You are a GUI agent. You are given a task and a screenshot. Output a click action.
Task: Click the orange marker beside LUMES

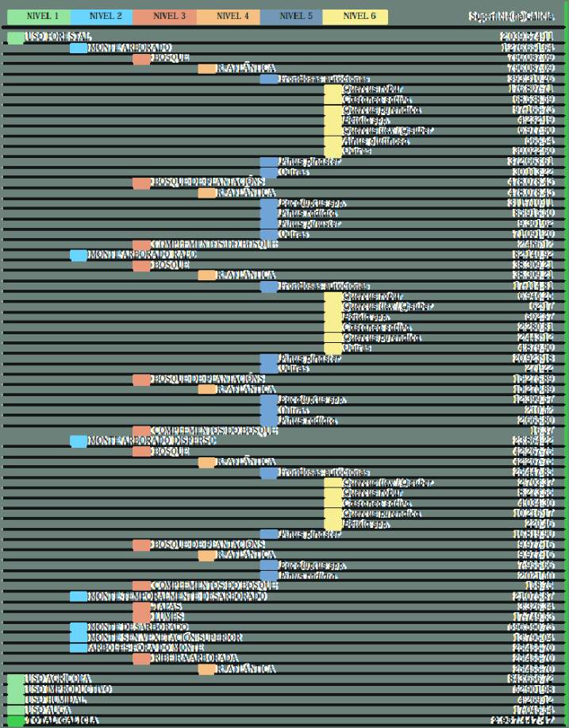(141, 617)
